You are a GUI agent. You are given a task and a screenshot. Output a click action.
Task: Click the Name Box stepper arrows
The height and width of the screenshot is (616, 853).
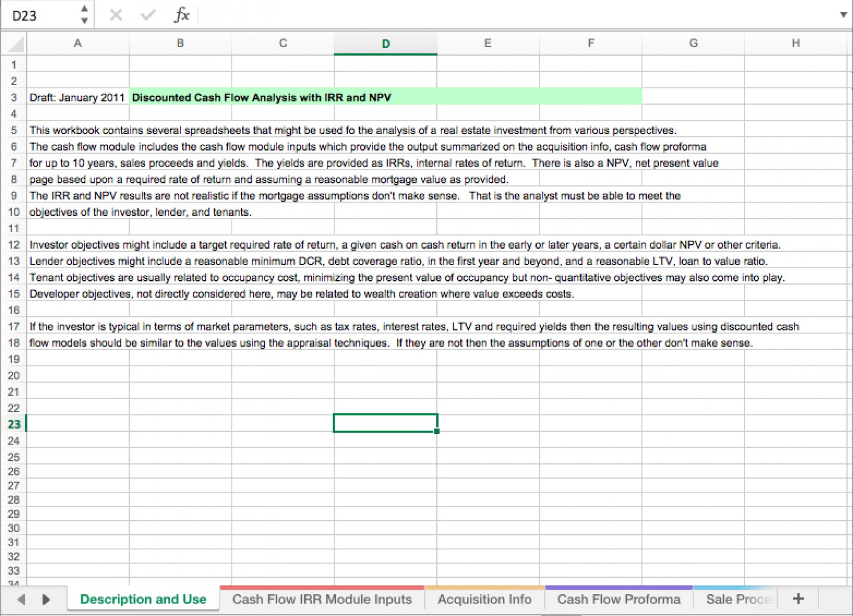(x=84, y=15)
